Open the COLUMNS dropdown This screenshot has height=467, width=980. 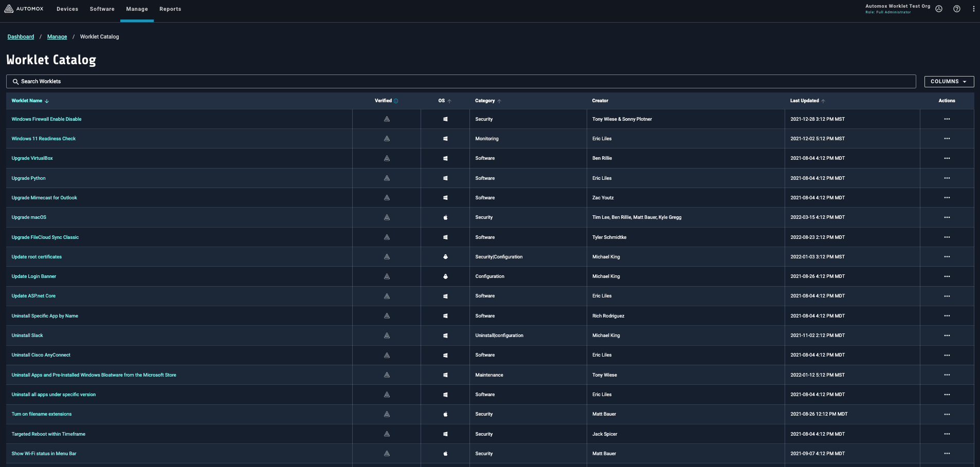click(x=949, y=82)
